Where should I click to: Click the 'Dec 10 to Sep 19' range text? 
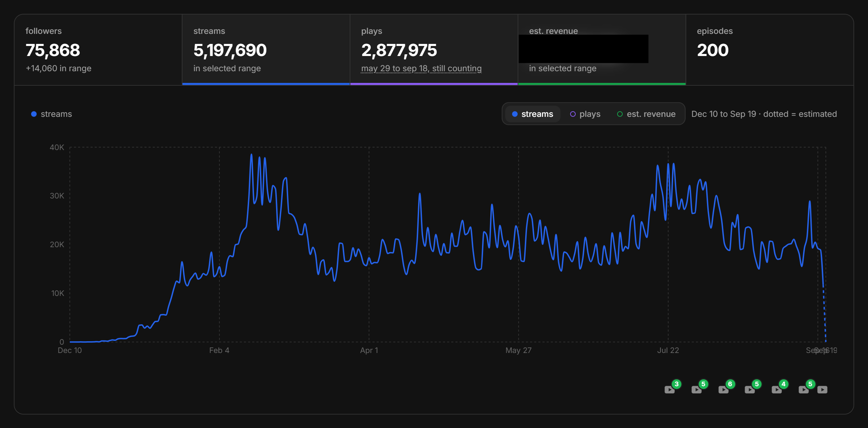pyautogui.click(x=724, y=114)
